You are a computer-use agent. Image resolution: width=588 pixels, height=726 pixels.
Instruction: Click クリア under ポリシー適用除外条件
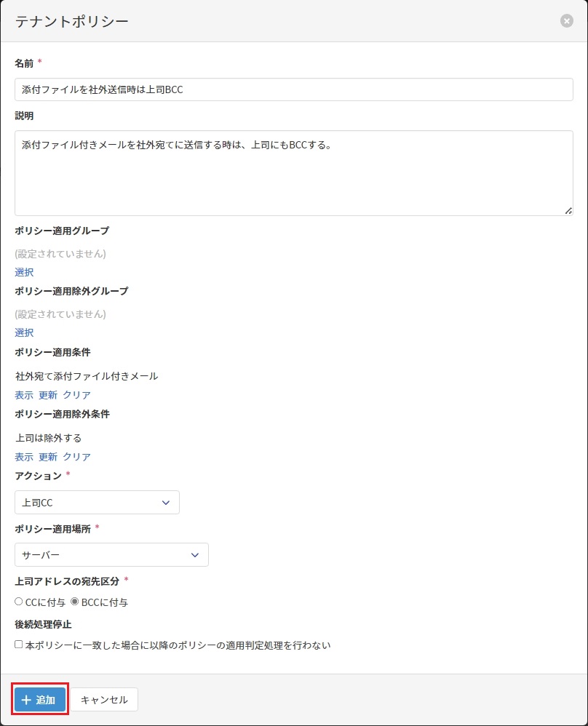click(x=76, y=457)
